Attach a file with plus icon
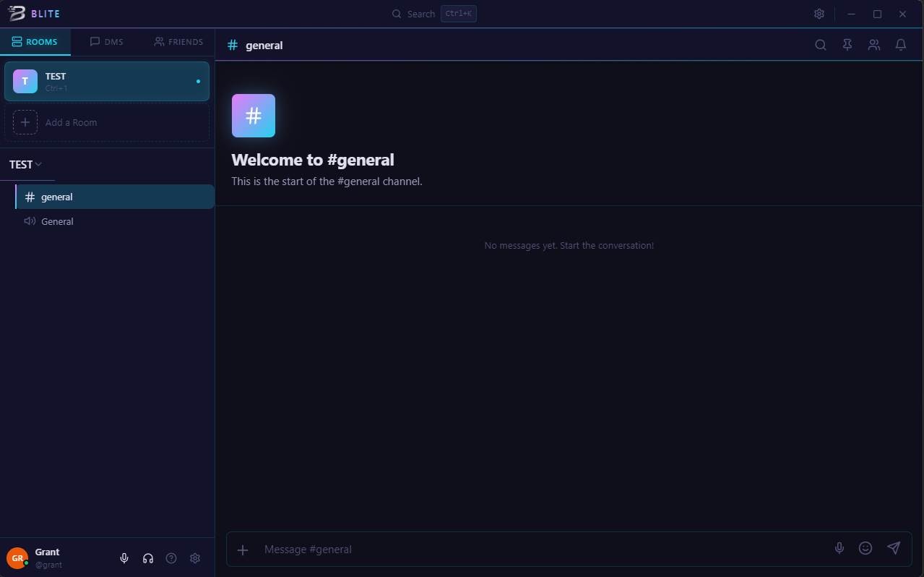 [x=243, y=550]
